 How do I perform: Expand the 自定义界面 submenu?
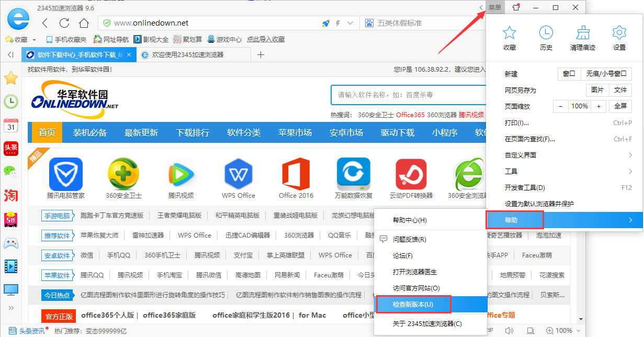tap(629, 155)
